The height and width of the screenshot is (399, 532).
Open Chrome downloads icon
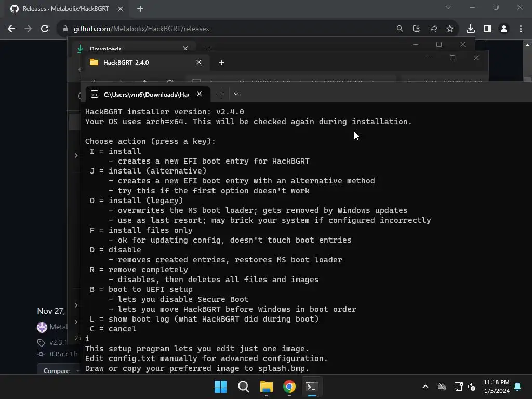[470, 29]
